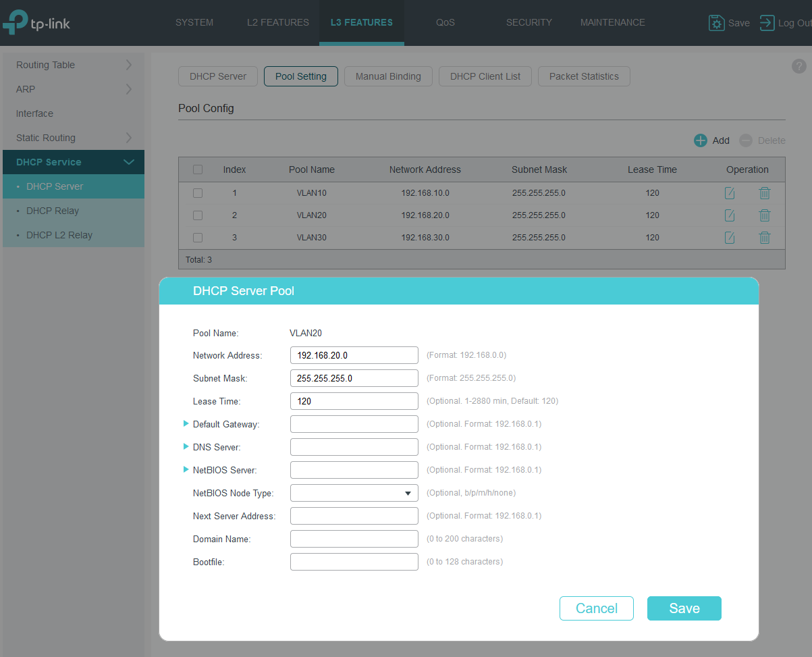Image resolution: width=812 pixels, height=657 pixels.
Task: Expand Default Gateway triangle
Action: coord(186,423)
